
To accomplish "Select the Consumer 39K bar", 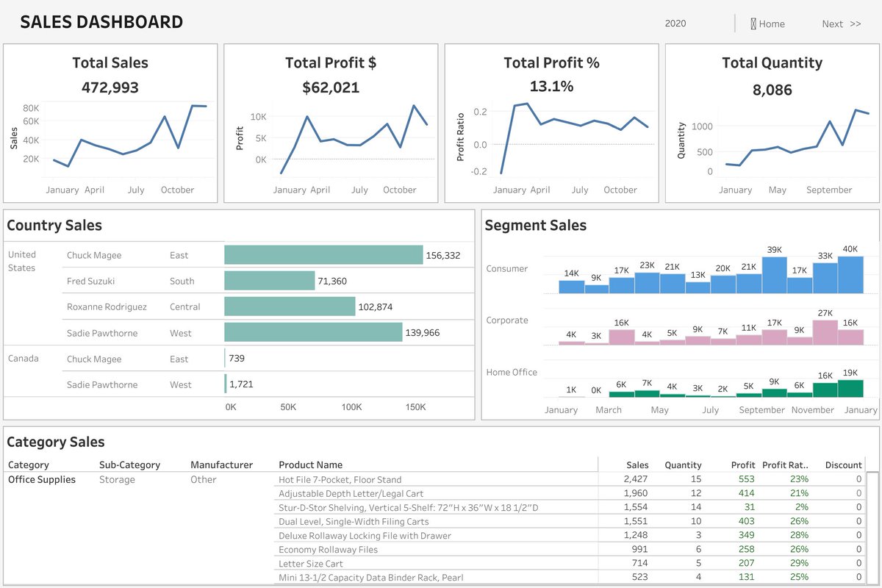I will (x=775, y=275).
